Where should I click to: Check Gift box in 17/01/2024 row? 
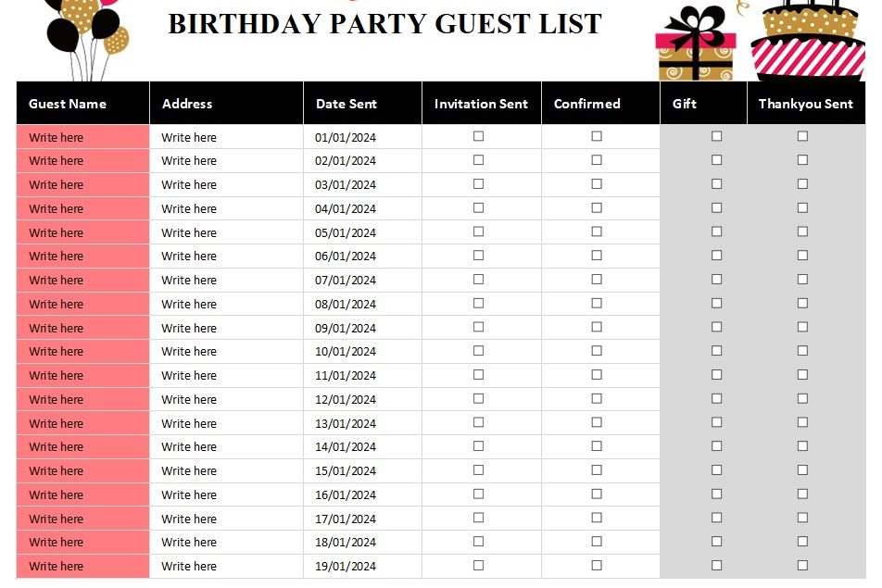[x=716, y=518]
